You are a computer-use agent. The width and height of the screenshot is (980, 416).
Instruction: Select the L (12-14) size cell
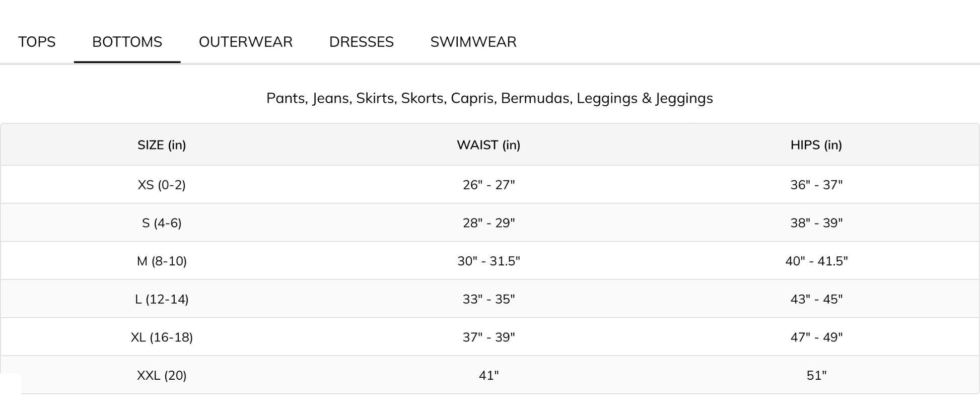coord(162,299)
